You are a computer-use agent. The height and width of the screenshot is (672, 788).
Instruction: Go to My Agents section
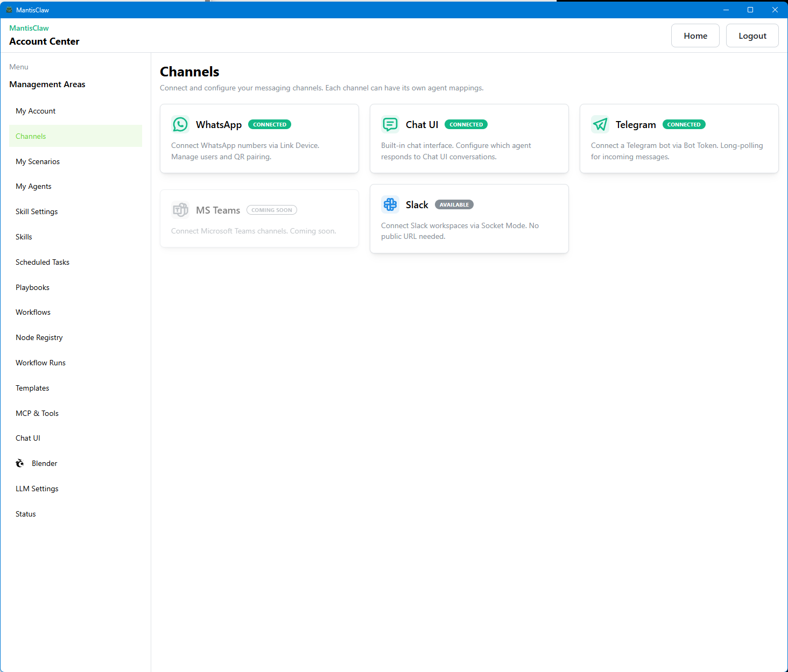75,186
